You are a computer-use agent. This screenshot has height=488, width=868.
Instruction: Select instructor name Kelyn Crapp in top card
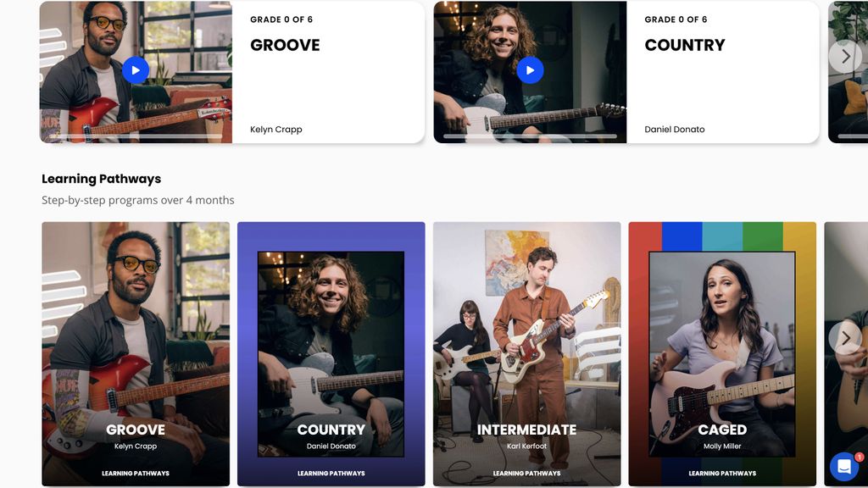[x=276, y=130]
